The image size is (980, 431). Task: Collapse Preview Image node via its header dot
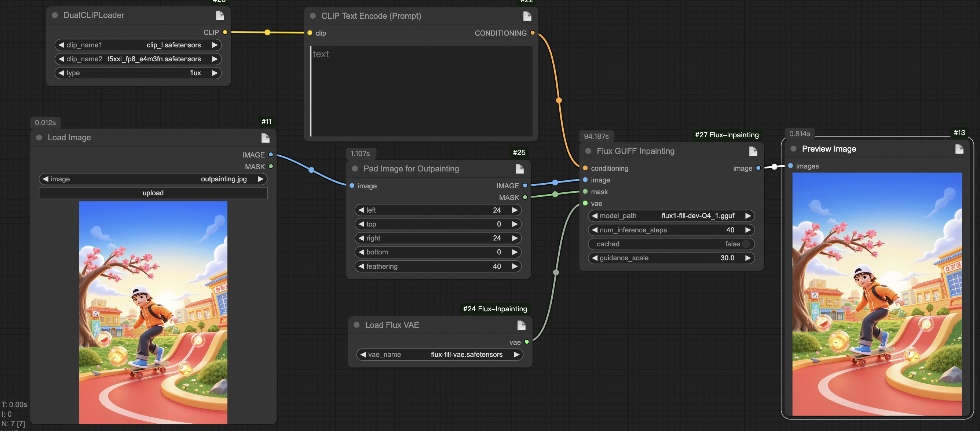793,149
